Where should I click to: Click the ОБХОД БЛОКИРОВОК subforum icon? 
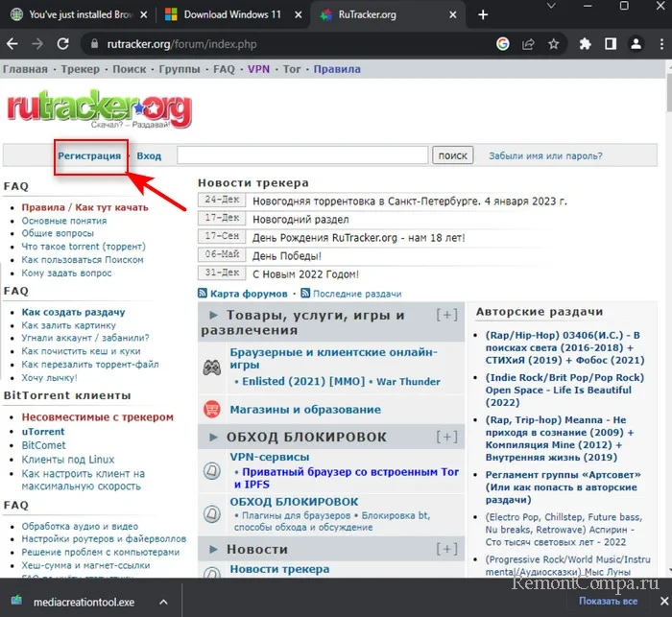(x=212, y=513)
